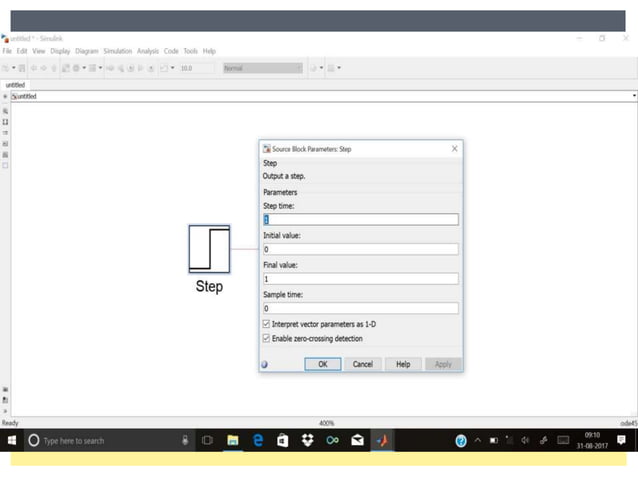Click the 400% zoom level in status bar
The width and height of the screenshot is (638, 478).
326,423
